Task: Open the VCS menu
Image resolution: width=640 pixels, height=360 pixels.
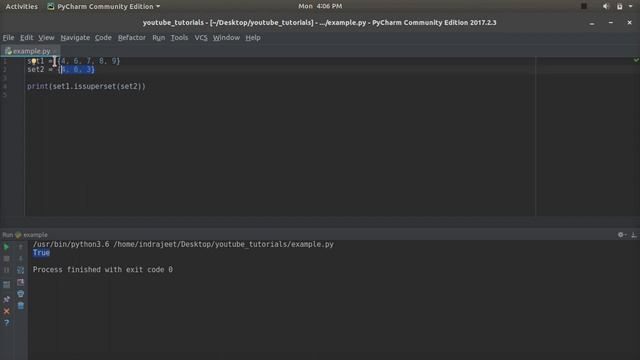Action: point(201,38)
